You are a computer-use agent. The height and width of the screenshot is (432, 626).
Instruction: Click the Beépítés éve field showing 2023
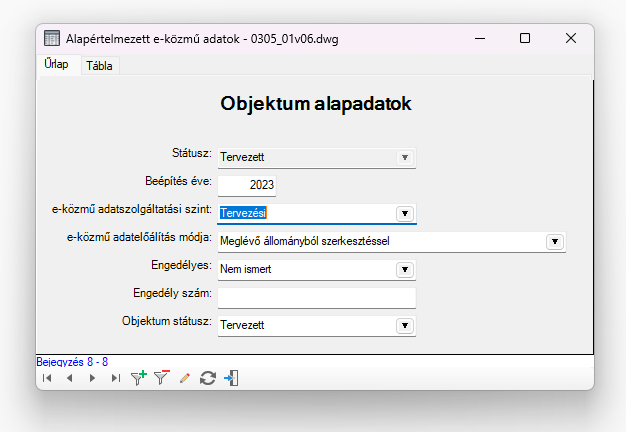(x=247, y=185)
